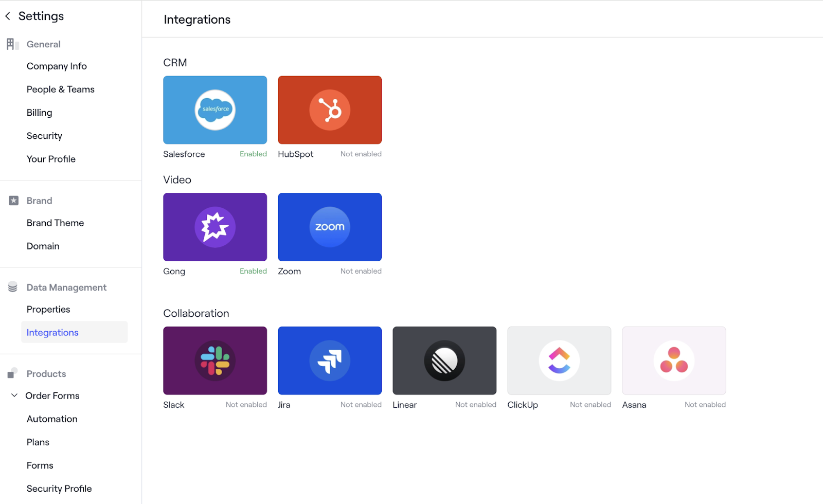Open the Salesforce integration tile
The image size is (823, 504).
pos(215,110)
